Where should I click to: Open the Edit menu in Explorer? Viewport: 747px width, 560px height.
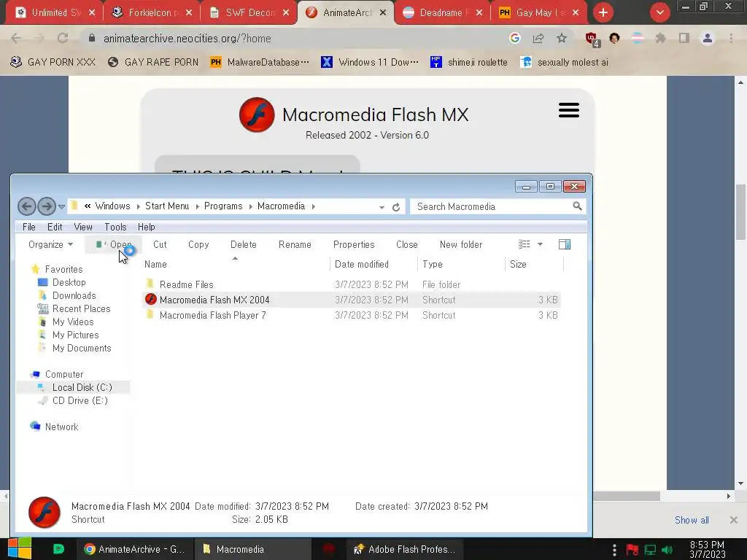pyautogui.click(x=55, y=227)
